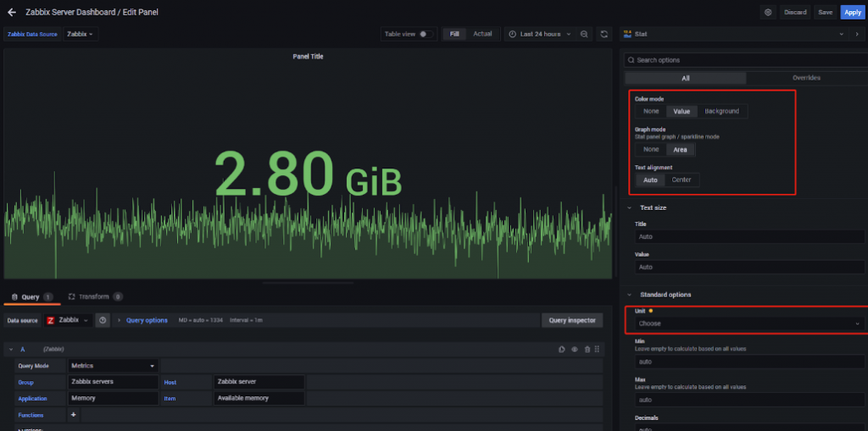This screenshot has height=431, width=868.
Task: Click Min value input field
Action: click(749, 362)
